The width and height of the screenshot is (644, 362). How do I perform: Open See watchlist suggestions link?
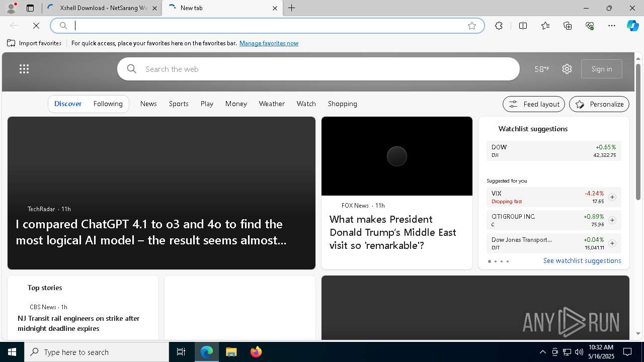[582, 260]
